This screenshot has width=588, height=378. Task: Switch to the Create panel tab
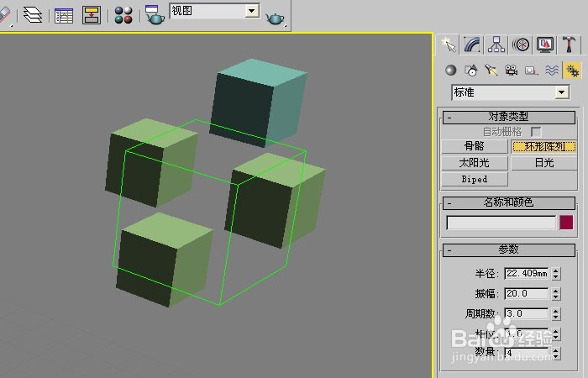448,45
